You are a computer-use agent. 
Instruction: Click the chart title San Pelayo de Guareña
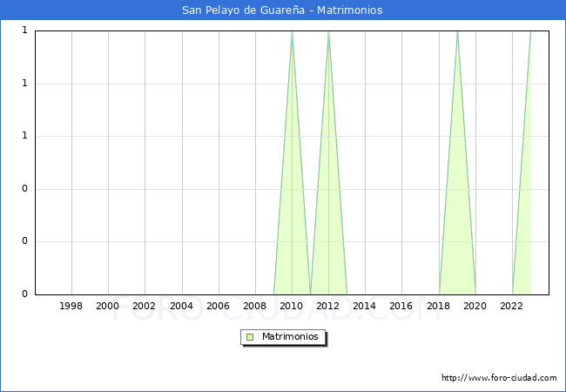(282, 10)
